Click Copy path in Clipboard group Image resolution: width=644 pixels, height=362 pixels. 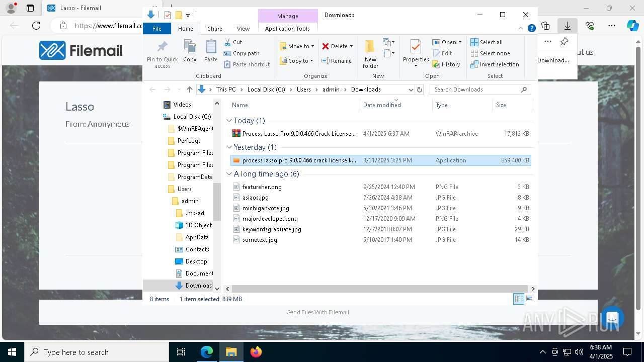[x=242, y=53]
